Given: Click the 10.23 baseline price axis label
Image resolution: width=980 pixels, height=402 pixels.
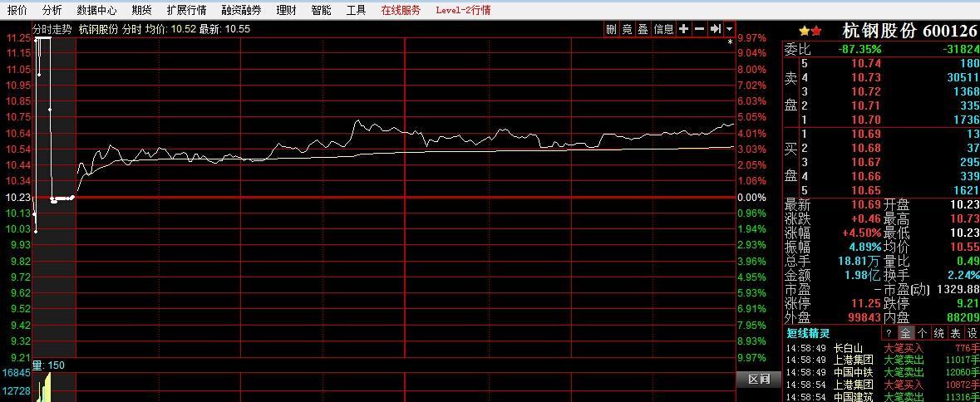Looking at the screenshot, I should [18, 197].
